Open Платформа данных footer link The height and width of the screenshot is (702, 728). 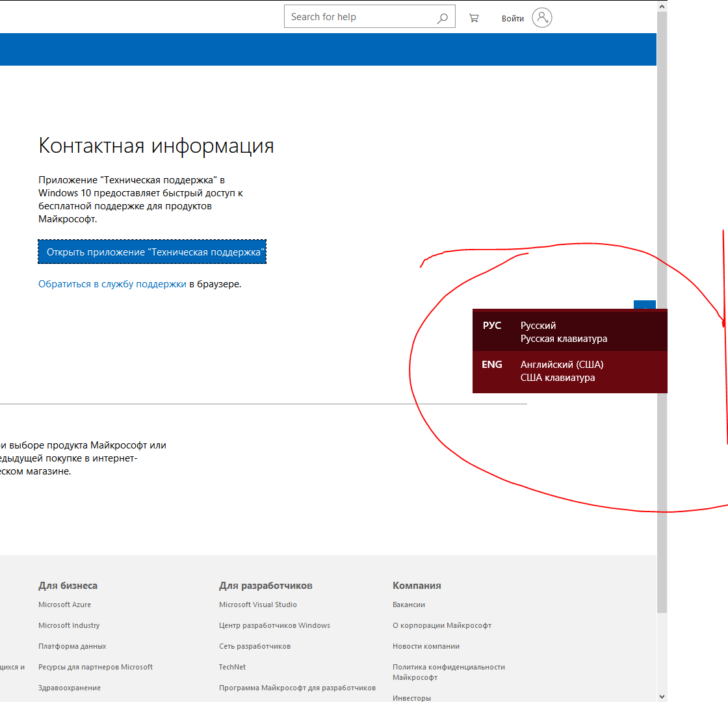pos(72,646)
